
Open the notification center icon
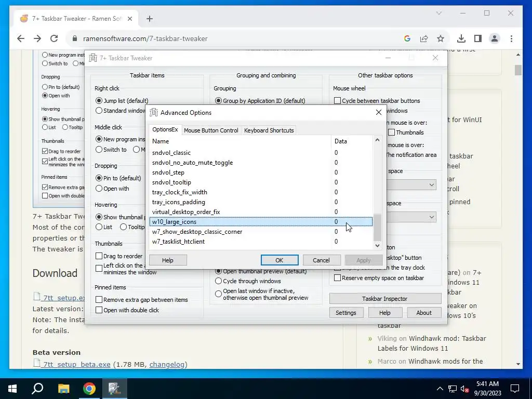tap(515, 389)
